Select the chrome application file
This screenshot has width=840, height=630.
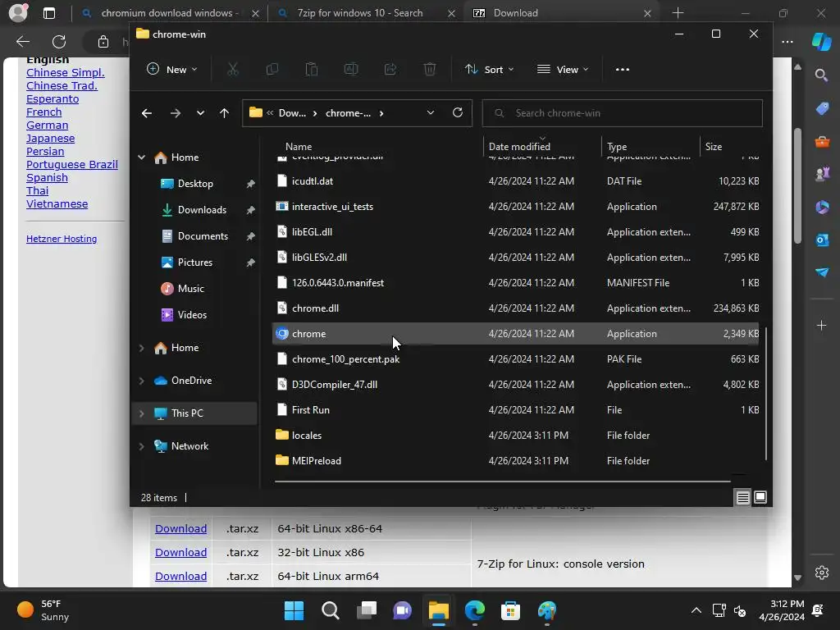[515, 334]
